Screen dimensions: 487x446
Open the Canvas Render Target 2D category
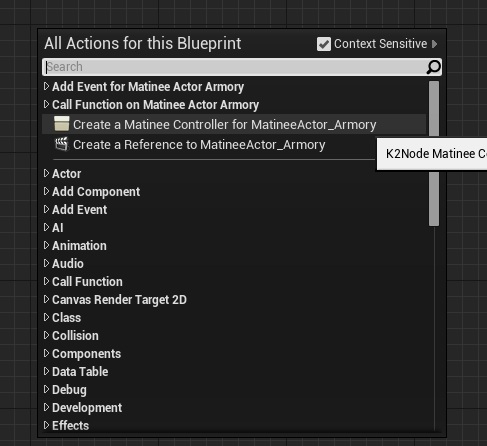pos(119,300)
